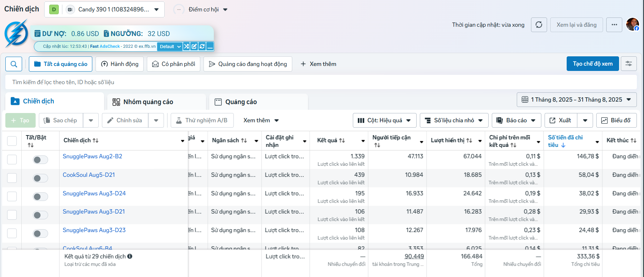Click the NGƯỠNG invoice icon
The width and height of the screenshot is (644, 277).
coord(106,34)
